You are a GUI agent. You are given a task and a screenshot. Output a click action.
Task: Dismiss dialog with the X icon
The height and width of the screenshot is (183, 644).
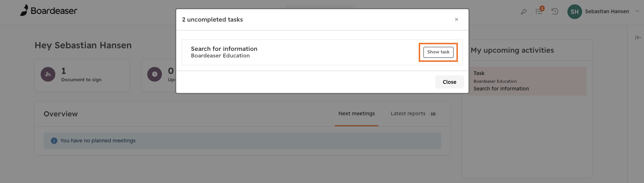coord(456,19)
